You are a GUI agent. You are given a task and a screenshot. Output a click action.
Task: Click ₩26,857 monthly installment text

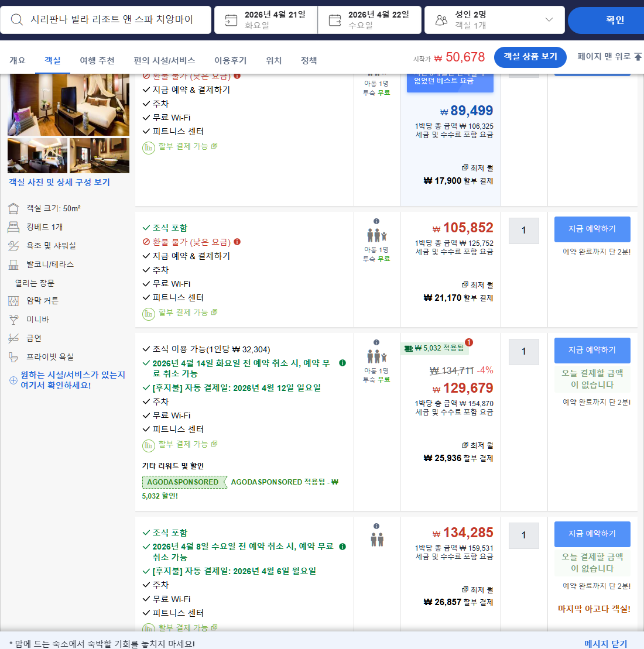[458, 602]
